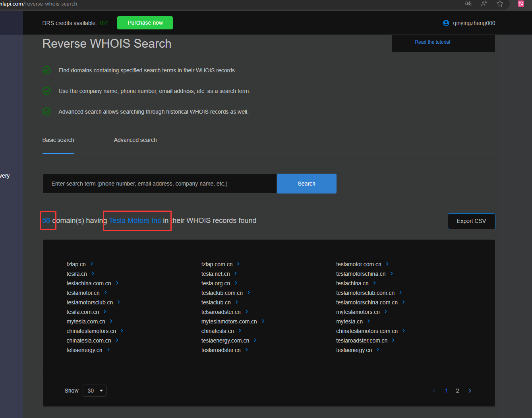Open chevron next to telsaenergy.cn
Viewport: 532px width, 418px height.
[108, 350]
